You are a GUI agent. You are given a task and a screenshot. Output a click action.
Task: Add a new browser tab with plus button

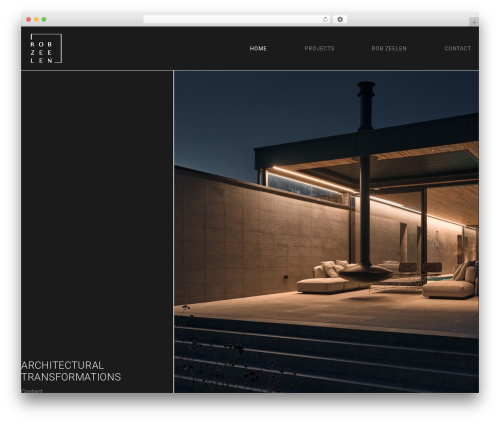pos(474,22)
